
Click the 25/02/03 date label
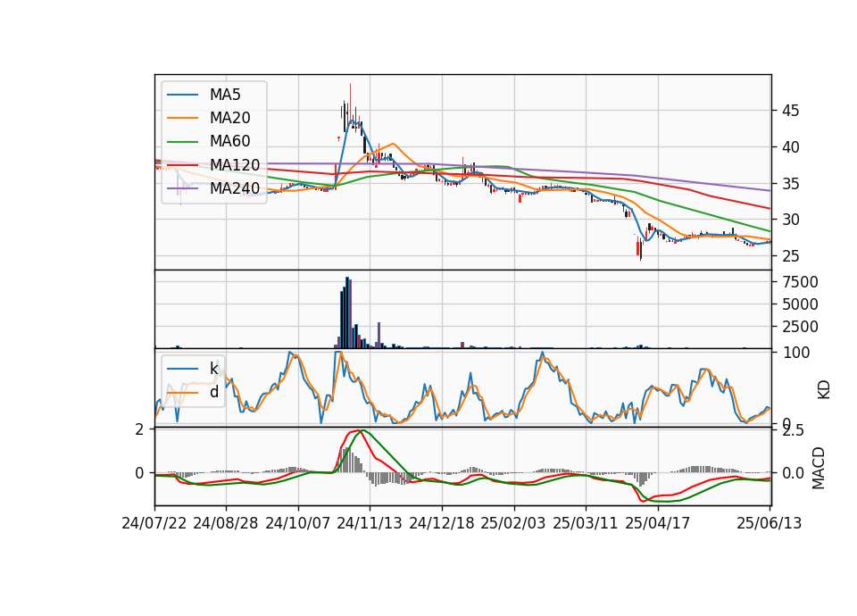tap(513, 523)
